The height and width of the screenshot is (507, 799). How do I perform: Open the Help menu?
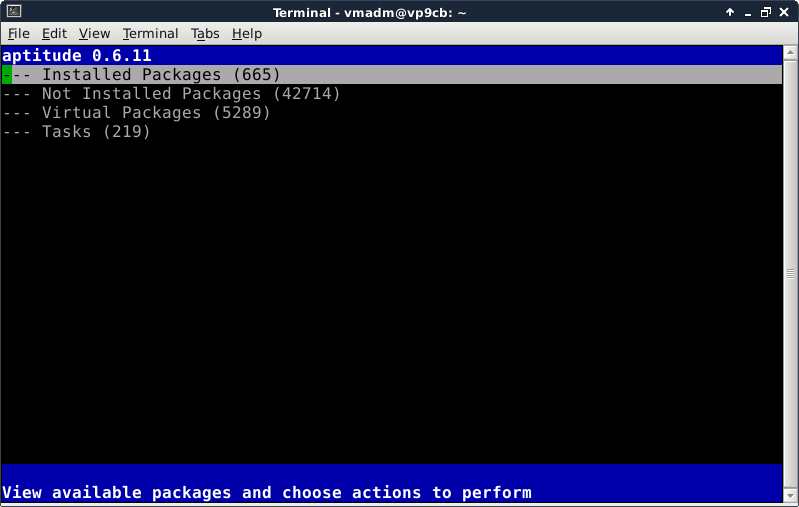coord(246,33)
